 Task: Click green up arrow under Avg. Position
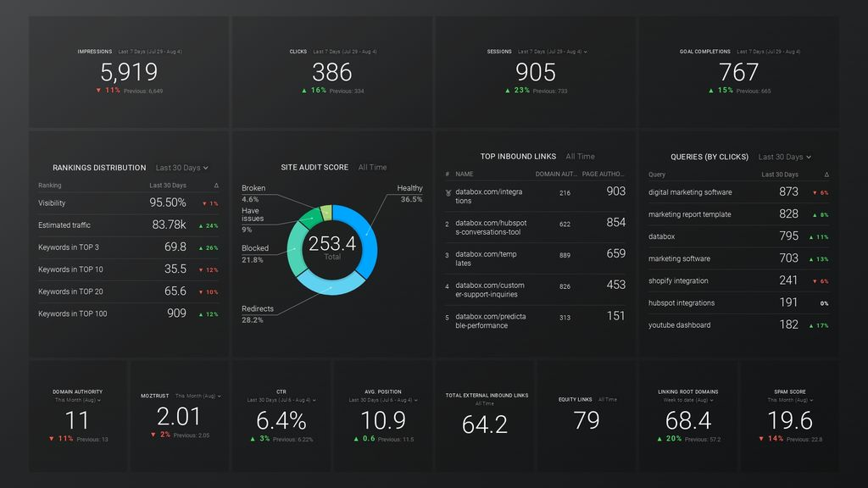click(356, 439)
